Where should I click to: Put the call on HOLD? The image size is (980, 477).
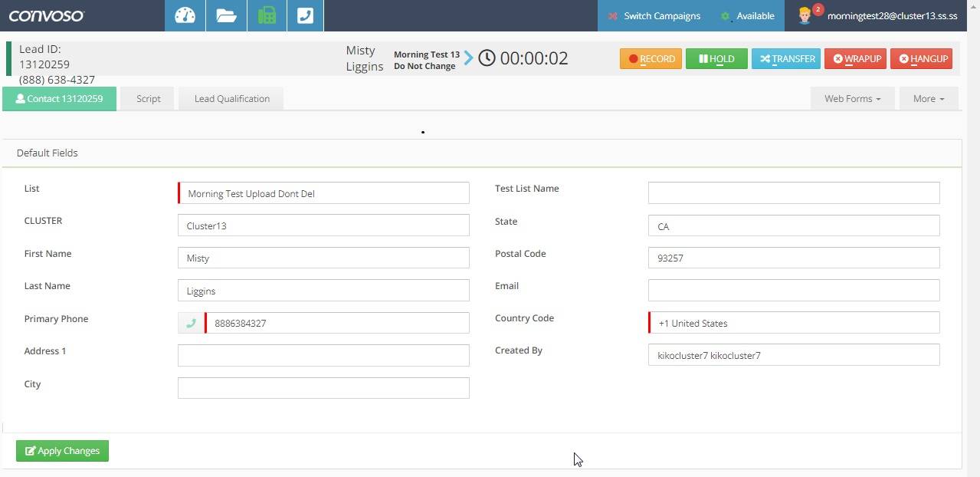(716, 58)
